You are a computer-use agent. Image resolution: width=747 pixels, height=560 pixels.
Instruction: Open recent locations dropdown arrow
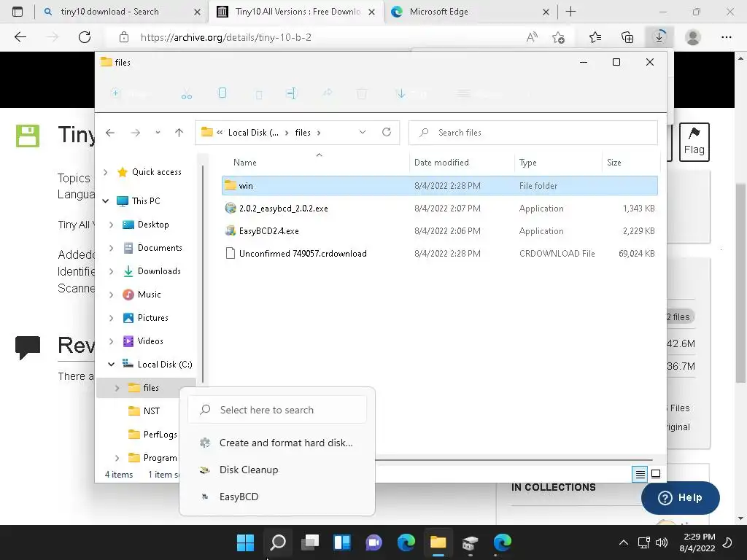point(158,133)
